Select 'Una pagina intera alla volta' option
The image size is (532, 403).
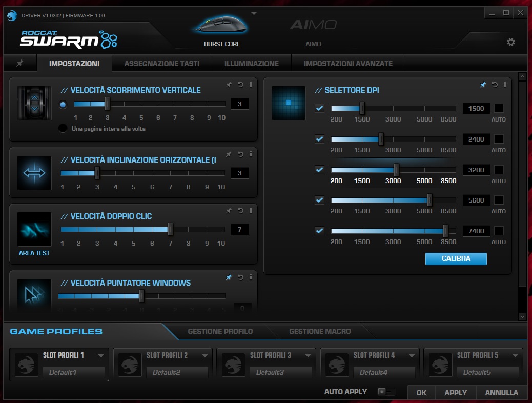click(63, 128)
